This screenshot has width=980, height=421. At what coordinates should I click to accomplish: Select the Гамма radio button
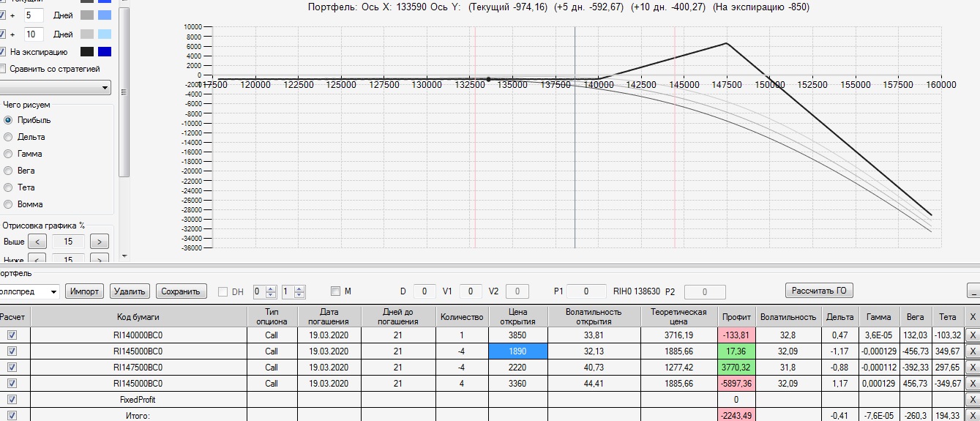point(9,154)
